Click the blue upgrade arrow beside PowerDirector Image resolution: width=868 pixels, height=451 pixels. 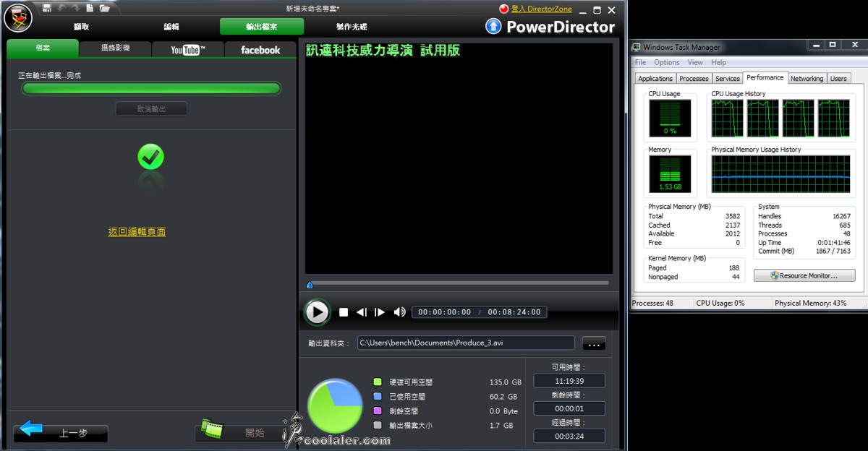coord(493,27)
